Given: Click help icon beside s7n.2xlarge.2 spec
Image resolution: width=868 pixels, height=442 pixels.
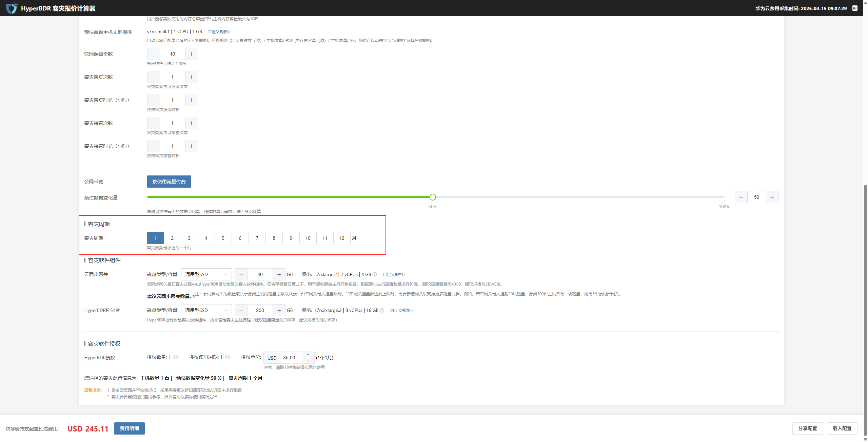Looking at the screenshot, I should pos(382,310).
